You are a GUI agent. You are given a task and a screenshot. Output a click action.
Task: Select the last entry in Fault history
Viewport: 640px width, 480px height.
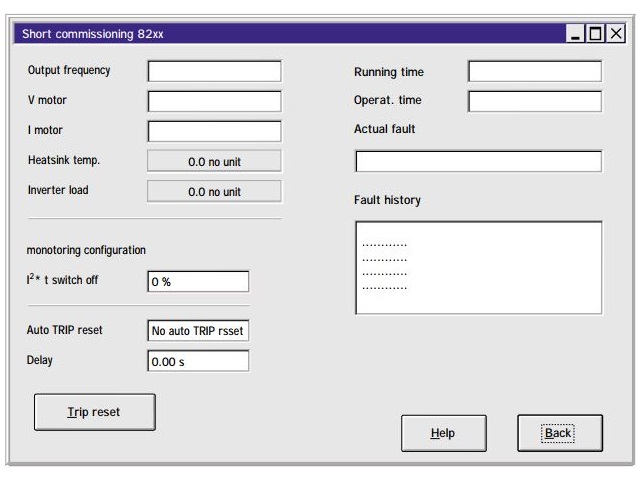coord(385,288)
